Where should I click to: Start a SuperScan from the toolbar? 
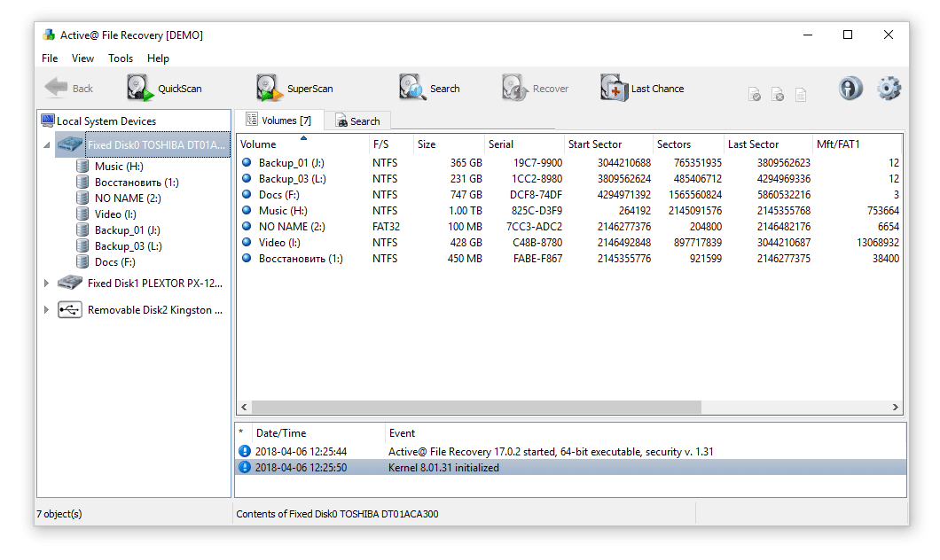tap(294, 88)
